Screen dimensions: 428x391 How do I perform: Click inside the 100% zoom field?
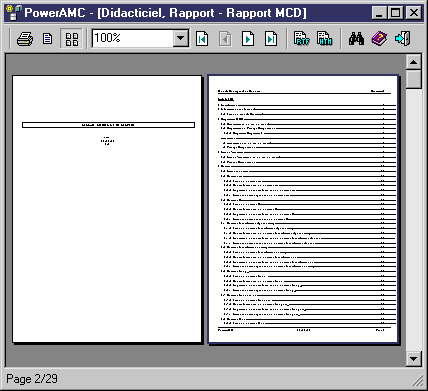coord(133,38)
